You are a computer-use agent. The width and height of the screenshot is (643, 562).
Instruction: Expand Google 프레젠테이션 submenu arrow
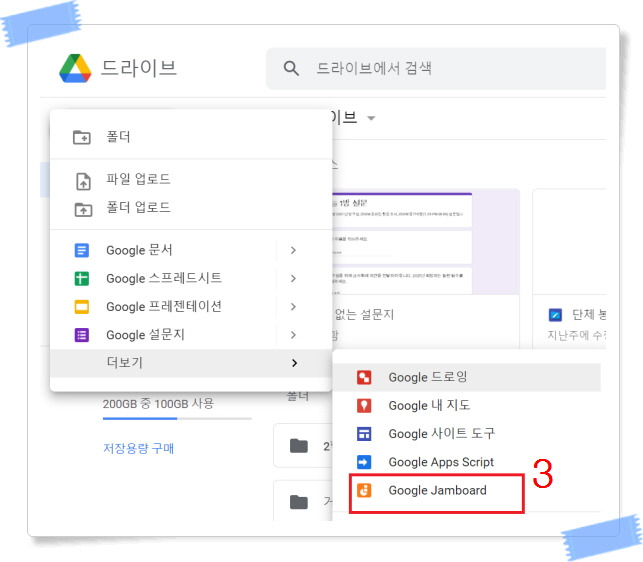point(293,306)
